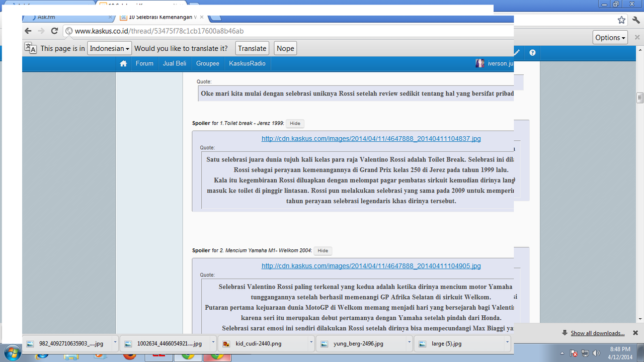Open the help question mark icon
The height and width of the screenshot is (362, 644).
click(532, 53)
